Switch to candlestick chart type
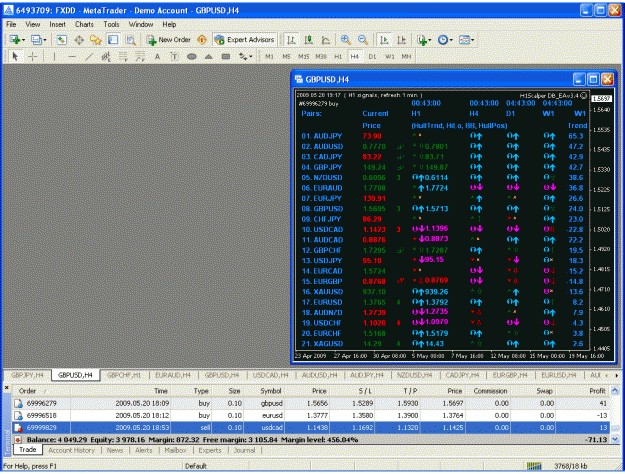Screen dimensions: 625x474 coord(308,40)
